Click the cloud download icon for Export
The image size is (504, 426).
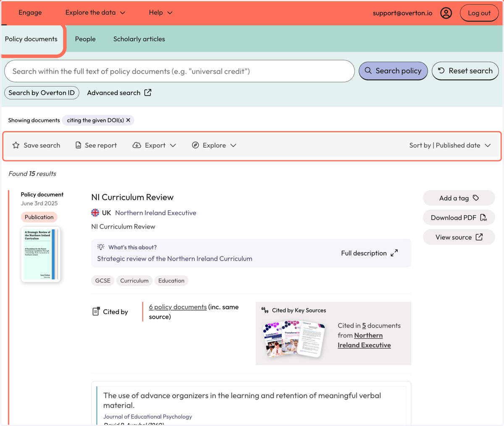pos(137,145)
